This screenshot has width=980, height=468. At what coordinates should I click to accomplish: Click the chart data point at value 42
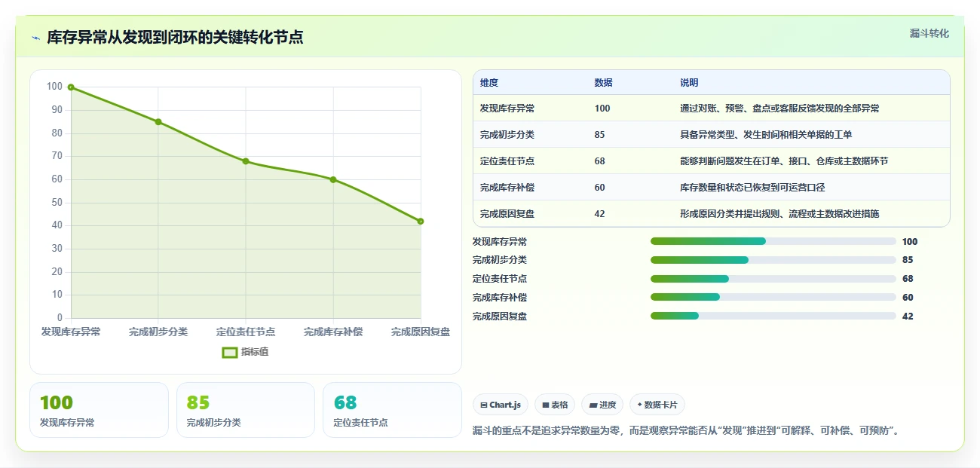click(x=421, y=222)
